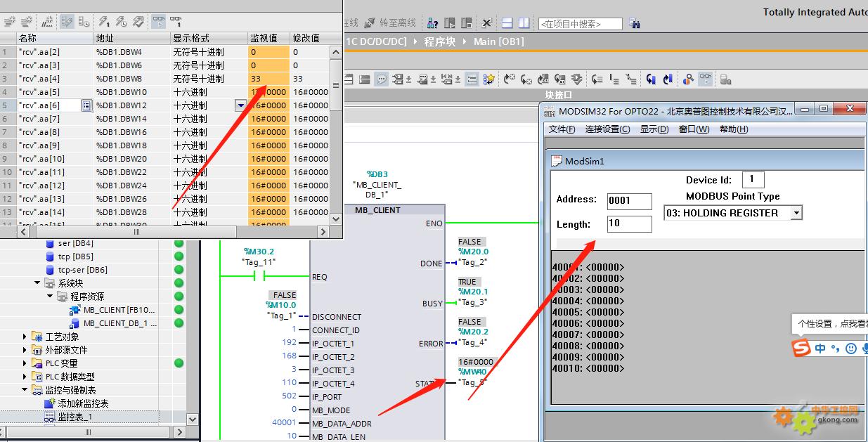868x442 pixels.
Task: Expand the PLC 变量 tree node
Action: (x=25, y=363)
